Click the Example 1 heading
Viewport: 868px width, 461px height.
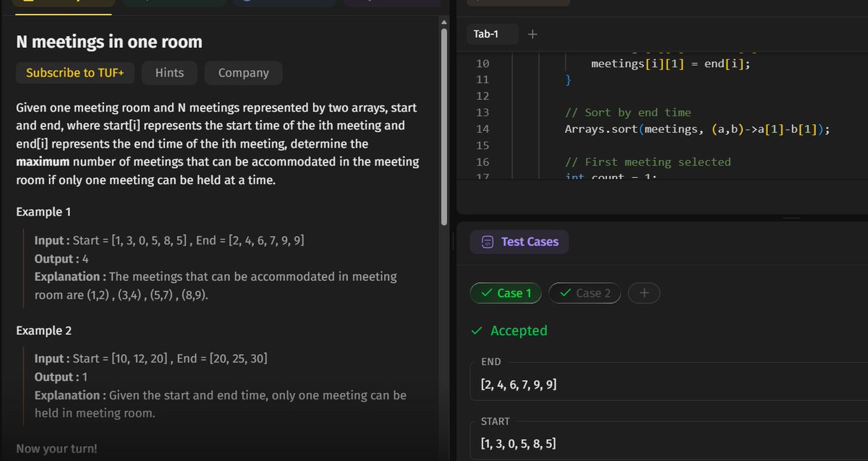pos(43,212)
